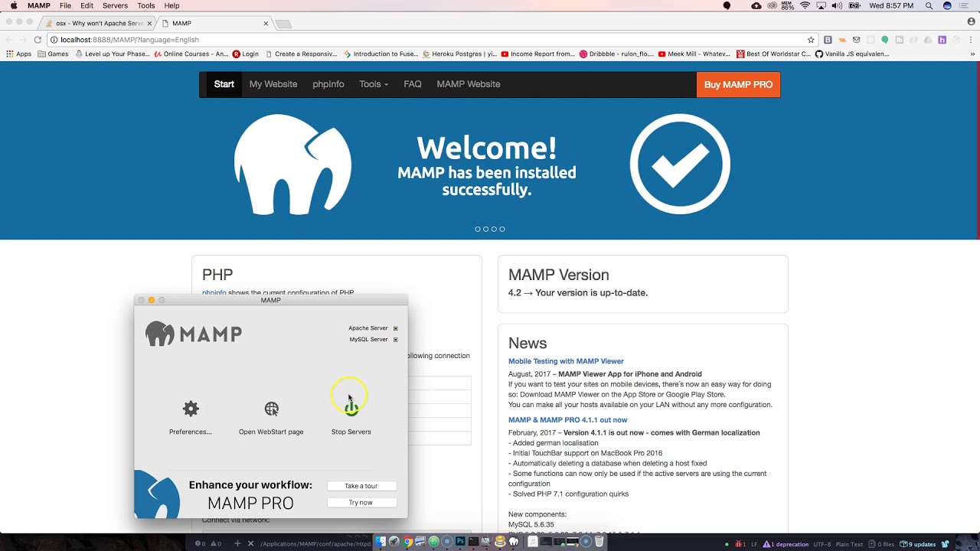Select the second carousel dot indicator

(x=485, y=229)
